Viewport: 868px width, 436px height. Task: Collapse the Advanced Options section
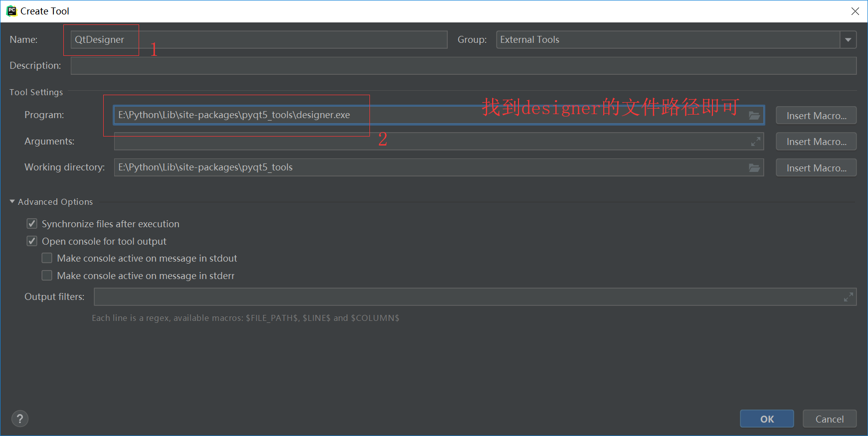(x=12, y=202)
